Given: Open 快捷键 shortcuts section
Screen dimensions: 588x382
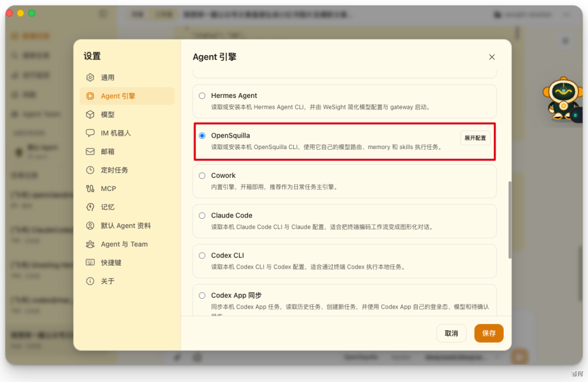Looking at the screenshot, I should coord(127,262).
